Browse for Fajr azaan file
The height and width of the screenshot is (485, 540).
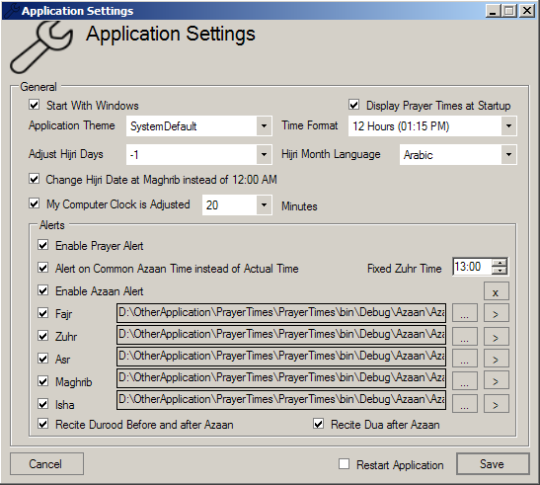point(465,313)
